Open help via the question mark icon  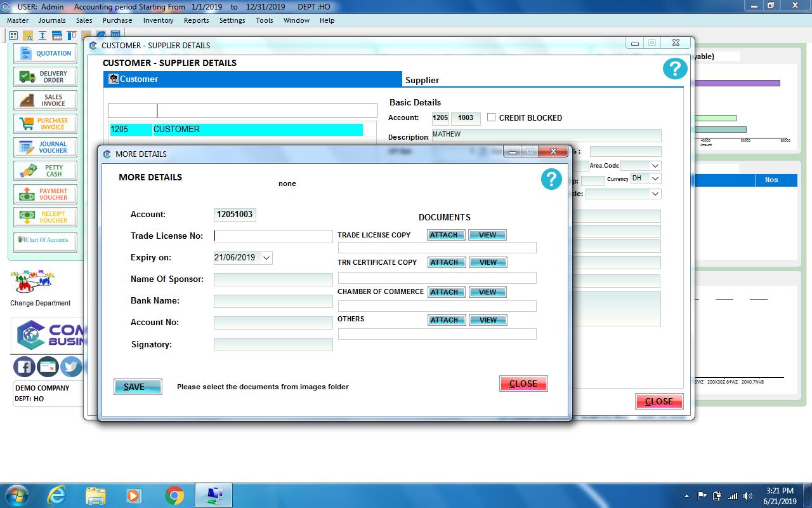[x=551, y=178]
